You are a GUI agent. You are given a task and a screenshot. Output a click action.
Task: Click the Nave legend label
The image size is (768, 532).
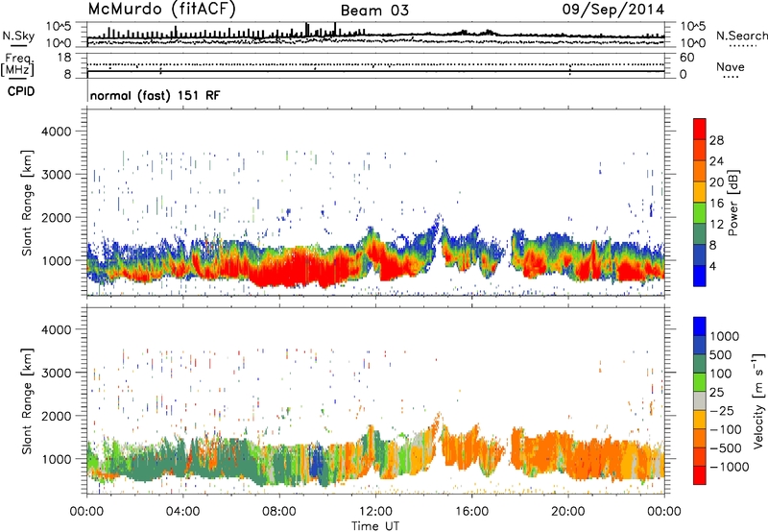731,66
